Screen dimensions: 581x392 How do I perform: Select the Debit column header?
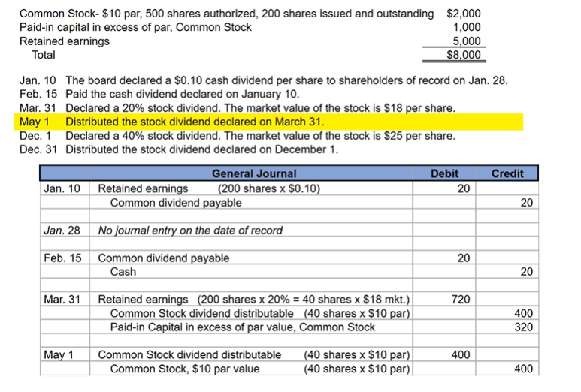(444, 173)
